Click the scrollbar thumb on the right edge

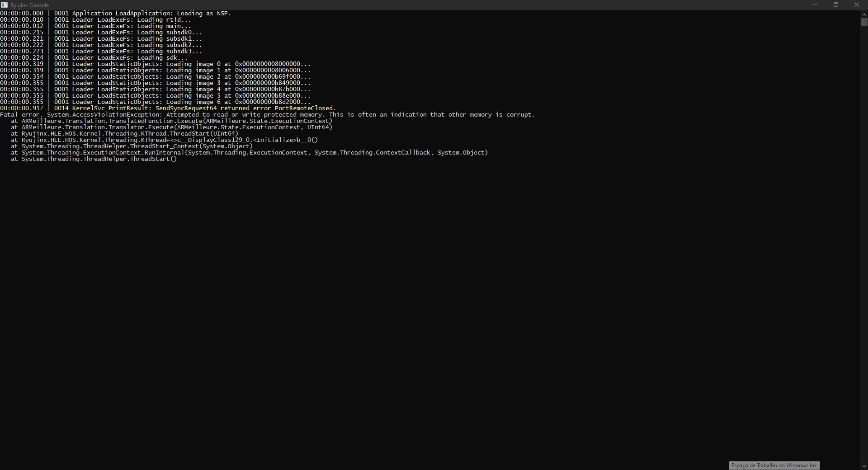864,22
